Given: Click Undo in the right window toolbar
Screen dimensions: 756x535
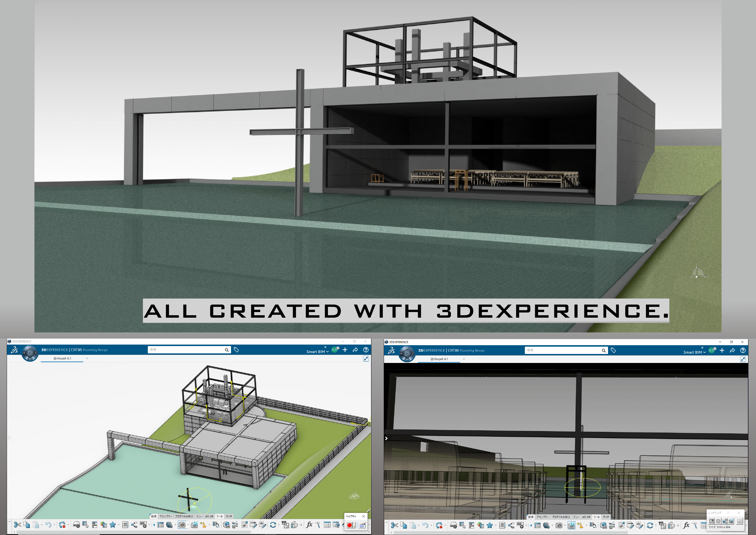Looking at the screenshot, I should pyautogui.click(x=425, y=525).
